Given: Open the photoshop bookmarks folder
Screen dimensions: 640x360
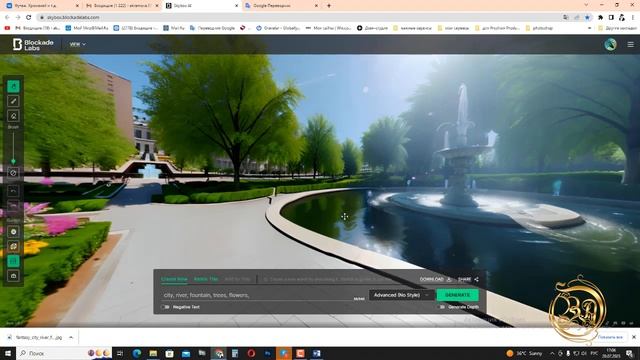Looking at the screenshot, I should pyautogui.click(x=539, y=28).
